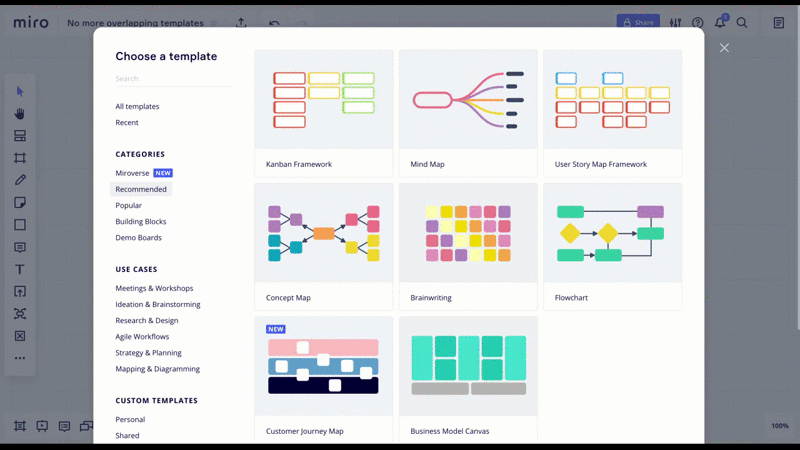This screenshot has width=800, height=450.
Task: Start presentation mode from bottom toolbar
Action: (42, 426)
